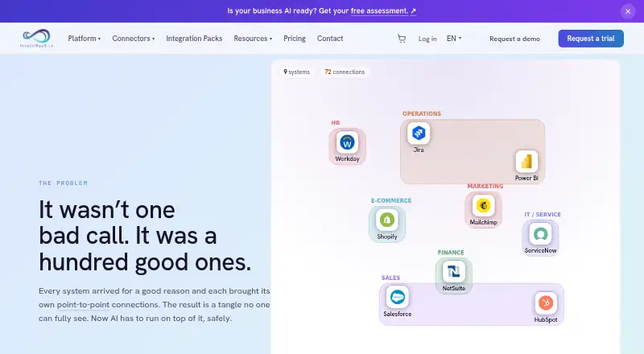Click Request a demo
644x354 pixels.
(514, 39)
